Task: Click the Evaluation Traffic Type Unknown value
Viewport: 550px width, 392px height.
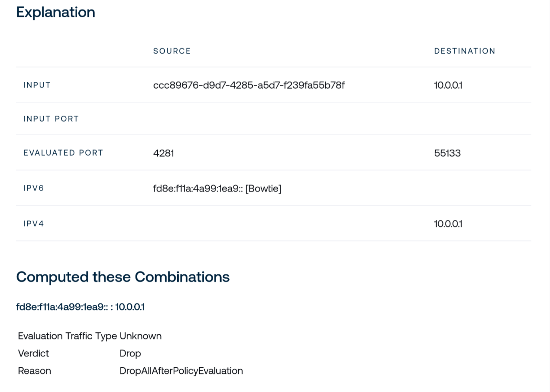Action: (x=140, y=336)
